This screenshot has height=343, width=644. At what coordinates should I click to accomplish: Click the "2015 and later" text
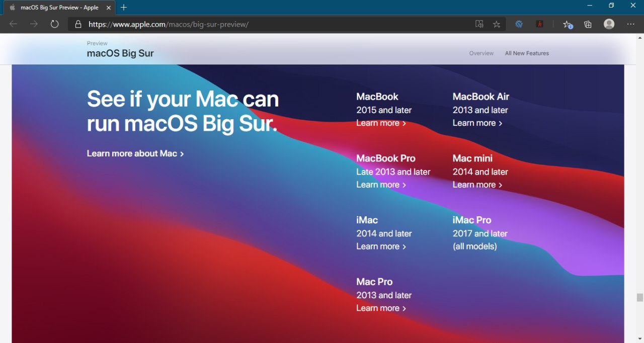click(384, 110)
